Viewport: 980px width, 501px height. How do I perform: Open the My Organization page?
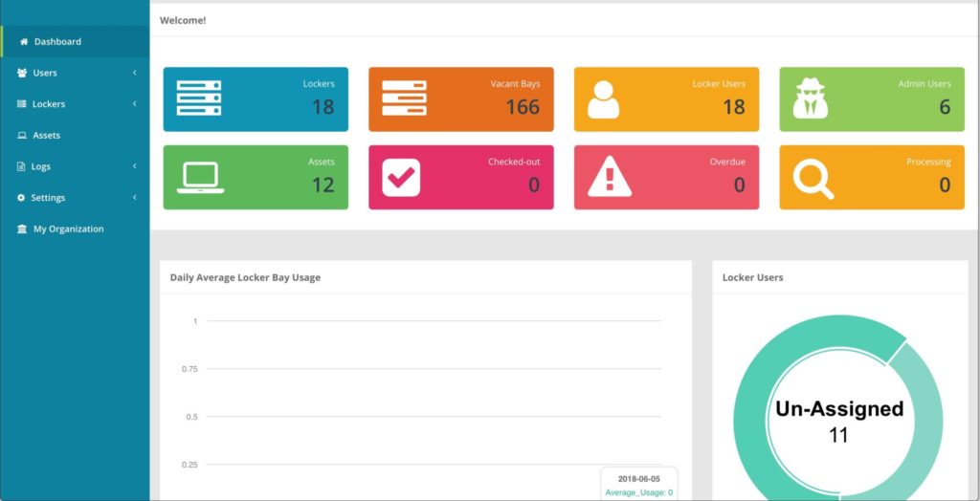[75, 229]
